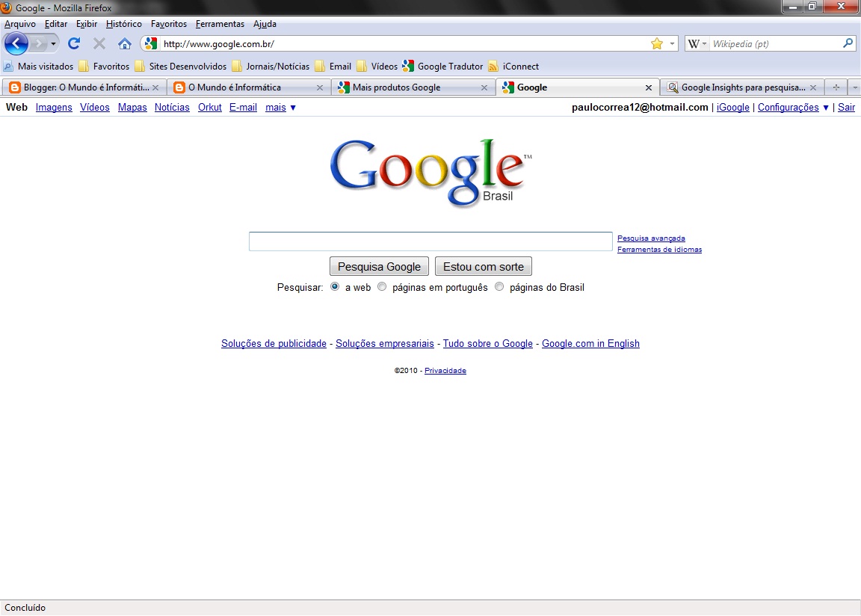This screenshot has height=616, width=861.
Task: Click the 'Estou com sorte' button
Action: (x=482, y=265)
